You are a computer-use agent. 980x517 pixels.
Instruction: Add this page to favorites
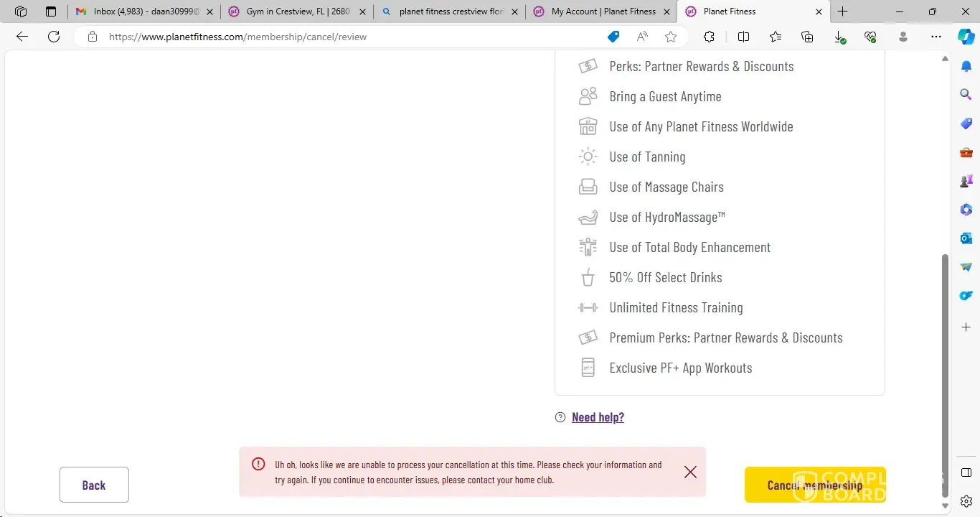(x=671, y=37)
